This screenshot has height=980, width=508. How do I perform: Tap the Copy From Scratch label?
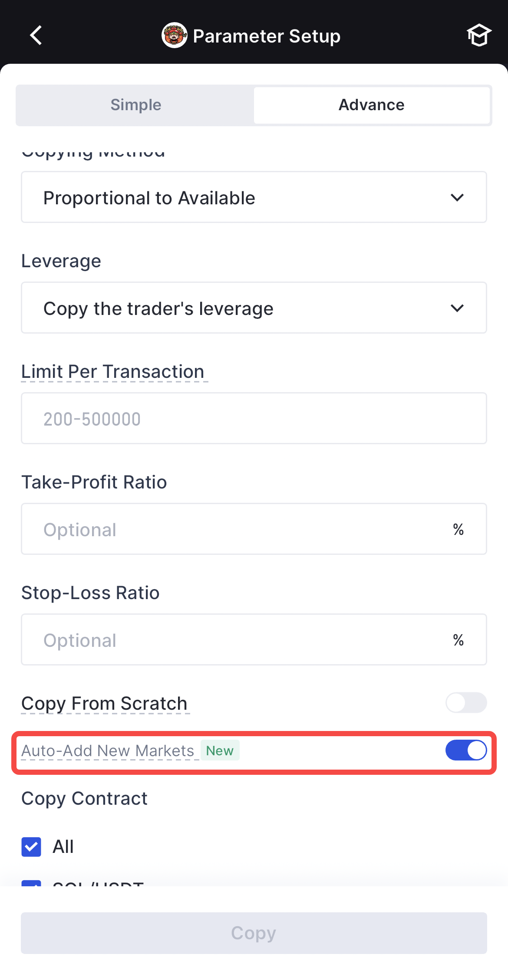pos(104,703)
